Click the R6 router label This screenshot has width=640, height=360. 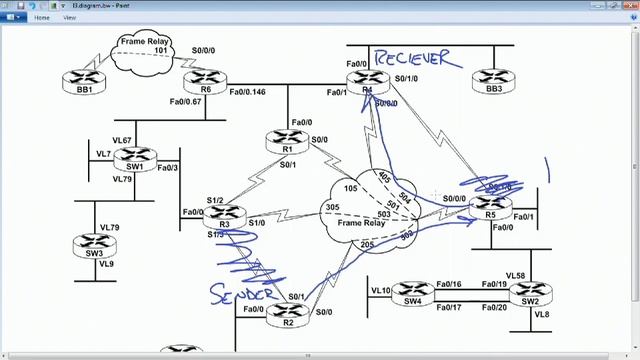click(x=206, y=89)
